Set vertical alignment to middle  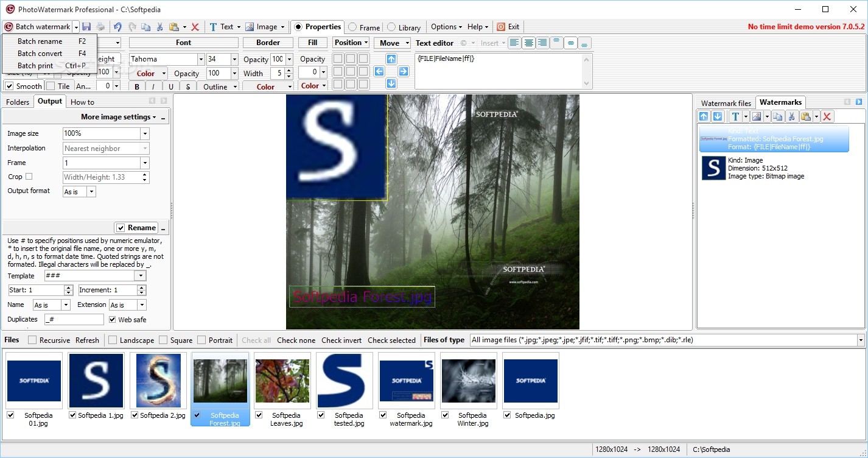[570, 43]
